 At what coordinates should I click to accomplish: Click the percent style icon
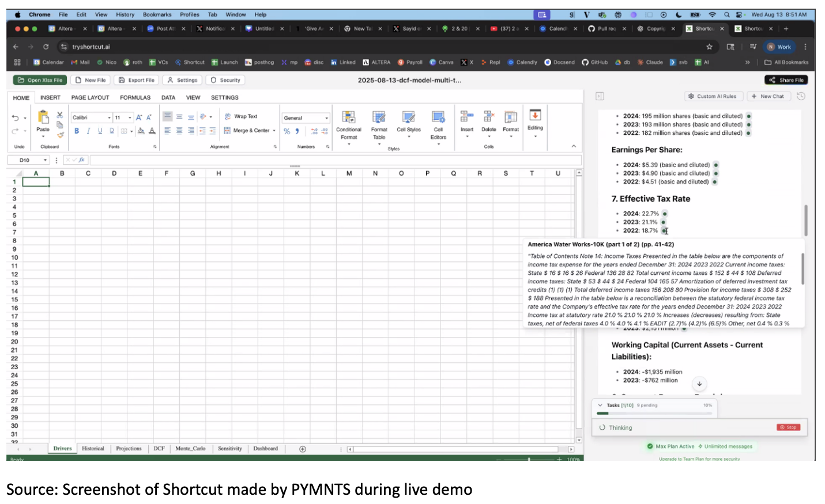[x=287, y=131]
